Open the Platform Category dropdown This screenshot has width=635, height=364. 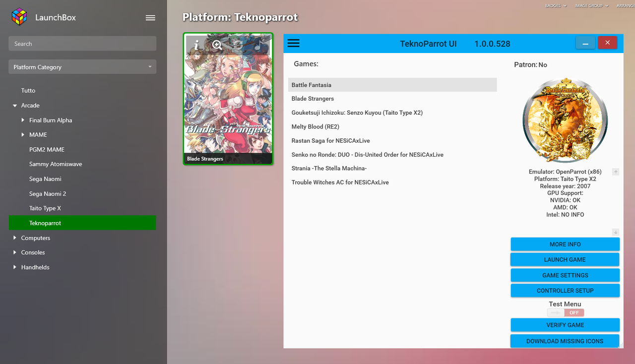[x=82, y=67]
